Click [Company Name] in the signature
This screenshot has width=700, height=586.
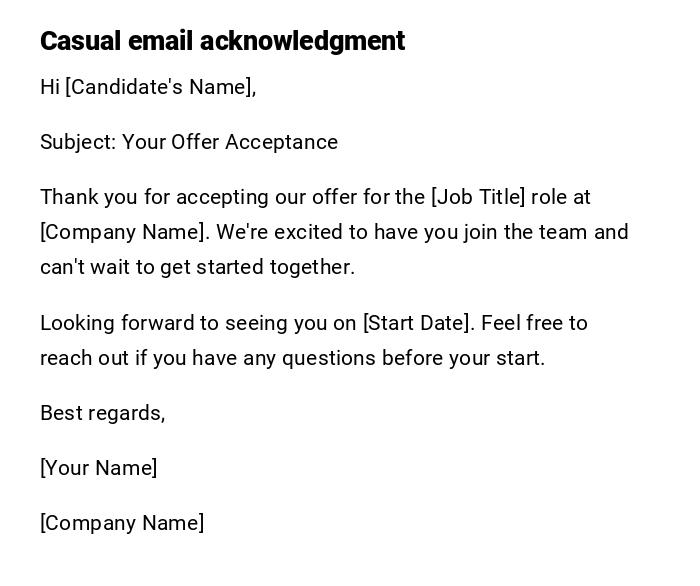(x=122, y=523)
